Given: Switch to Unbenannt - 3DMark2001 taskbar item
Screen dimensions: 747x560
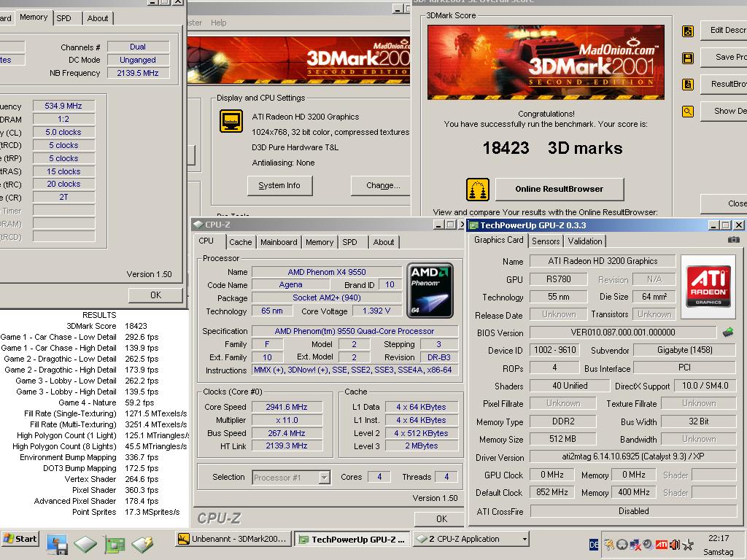Looking at the screenshot, I should point(232,539).
